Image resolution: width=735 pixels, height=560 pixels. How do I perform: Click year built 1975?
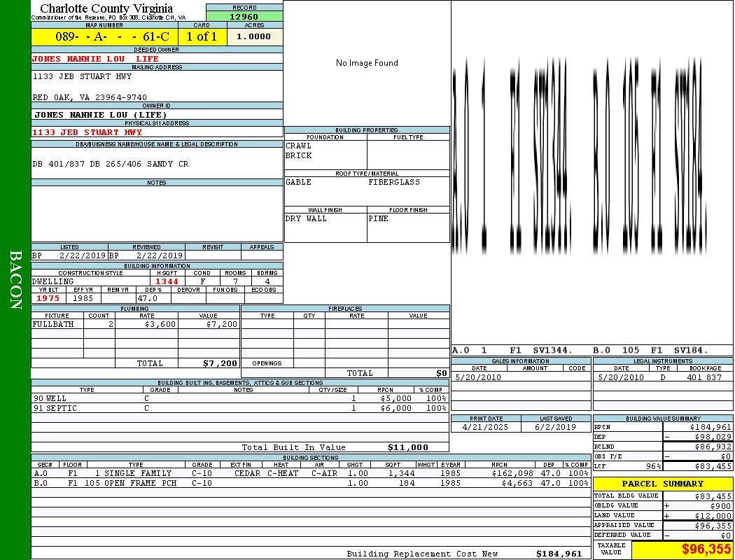point(48,298)
